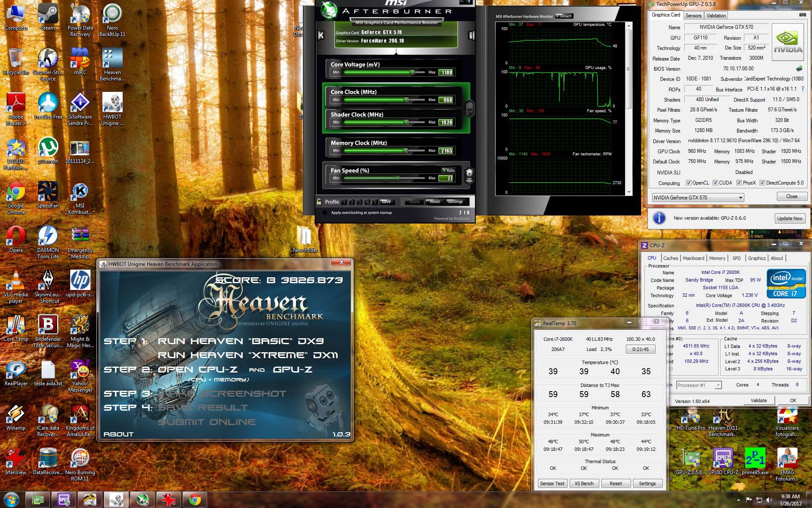Click the Core Clock value field 960
This screenshot has height=508, width=812.
pos(446,100)
